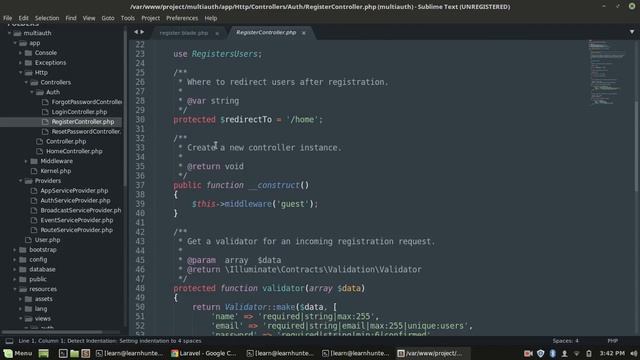Switch to Laravel - Google Chrome window
Image resolution: width=640 pixels, height=360 pixels.
click(204, 353)
